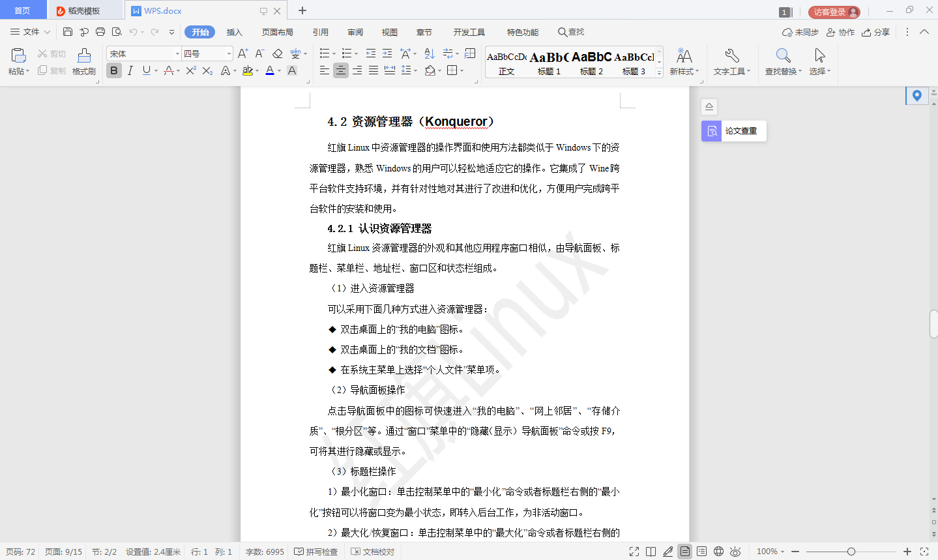Expand the bullet list dropdown
938x560 pixels.
[334, 53]
